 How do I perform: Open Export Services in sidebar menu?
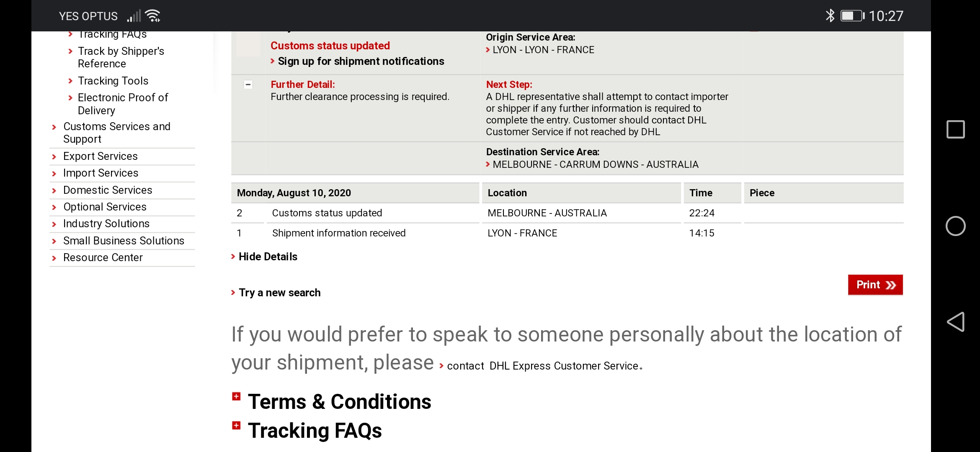(100, 156)
